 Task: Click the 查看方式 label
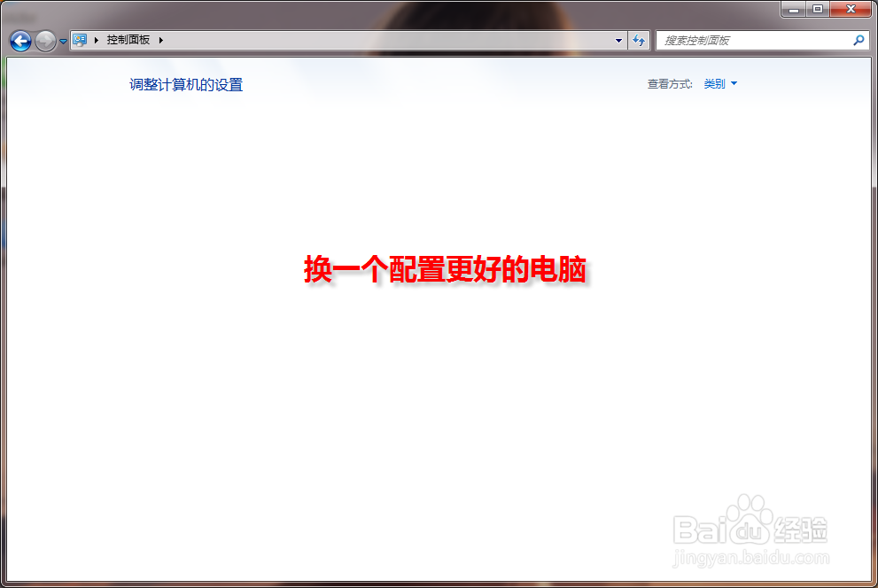670,84
